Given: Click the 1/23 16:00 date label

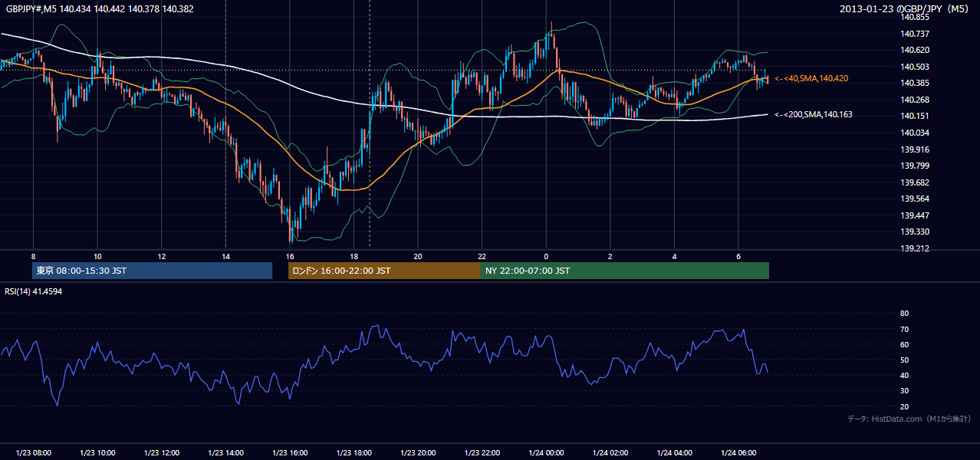Looking at the screenshot, I should coord(290,453).
